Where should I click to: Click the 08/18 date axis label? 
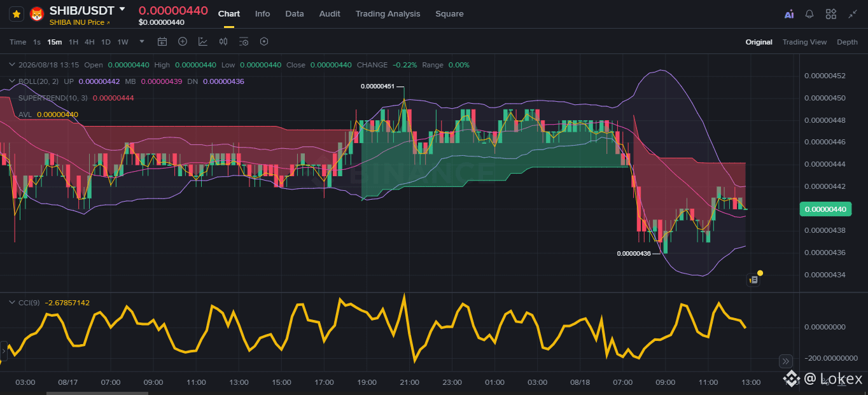[580, 382]
